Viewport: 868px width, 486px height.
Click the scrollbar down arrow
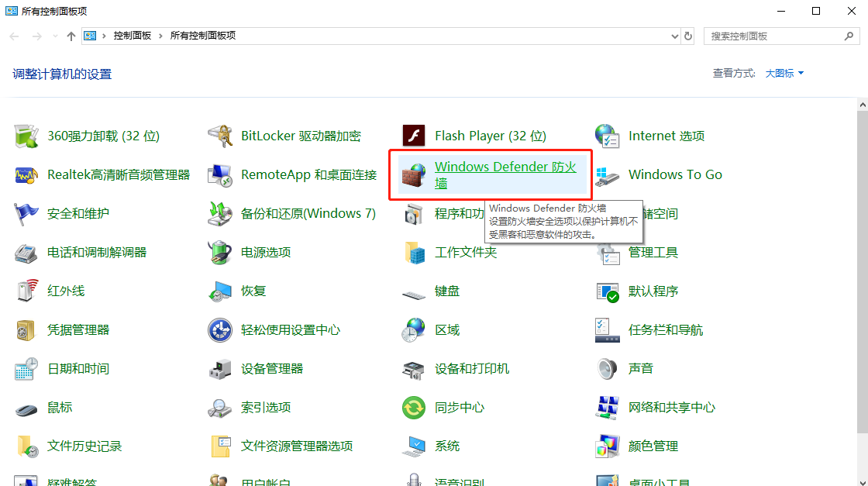pos(863,481)
